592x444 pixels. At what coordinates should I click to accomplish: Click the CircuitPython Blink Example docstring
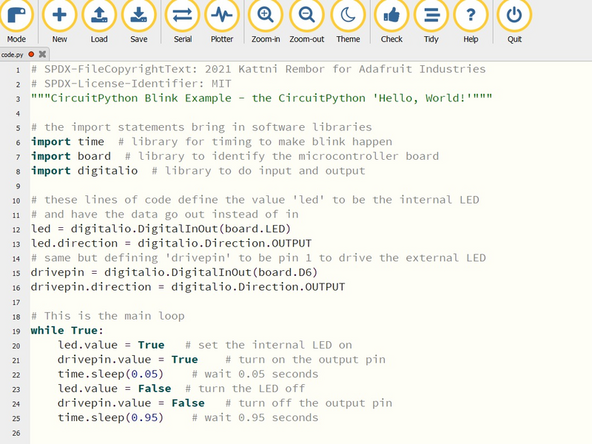[x=262, y=98]
